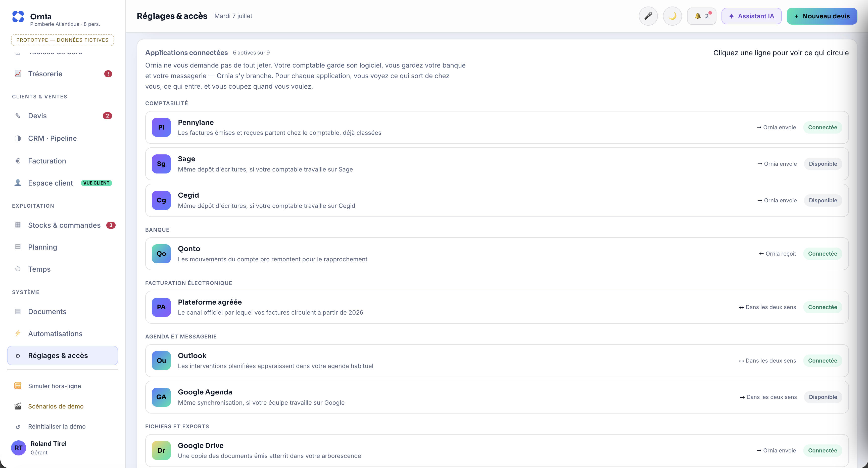This screenshot has height=468, width=868.
Task: Click Simuler hors-ligne
Action: (x=63, y=386)
